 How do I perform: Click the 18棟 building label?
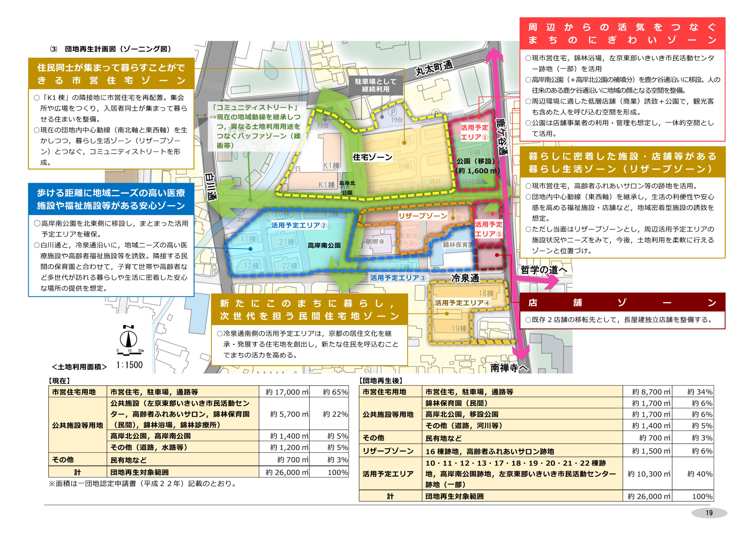click(486, 293)
